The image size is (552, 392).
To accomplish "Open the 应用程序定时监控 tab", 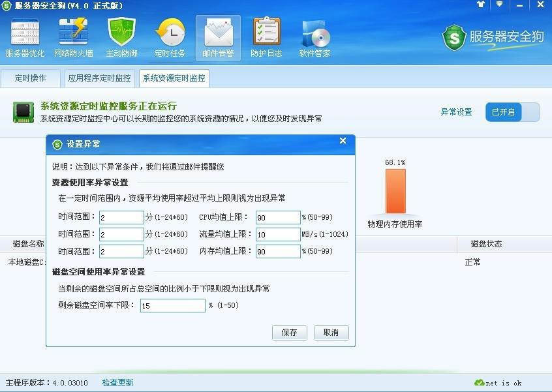I will [99, 78].
